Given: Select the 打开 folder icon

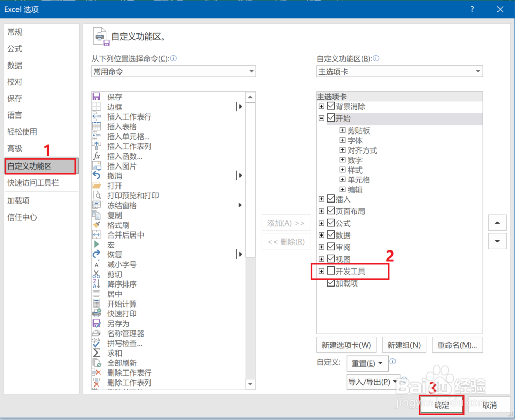Looking at the screenshot, I should coord(96,186).
